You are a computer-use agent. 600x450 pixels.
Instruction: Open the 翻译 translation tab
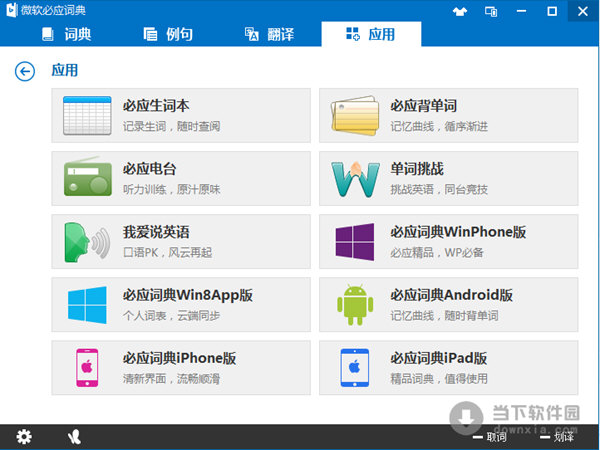[x=269, y=34]
